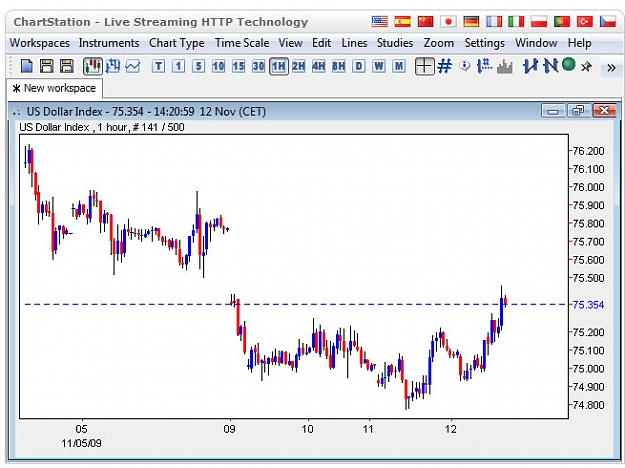Click the first save disk icon

pyautogui.click(x=47, y=66)
